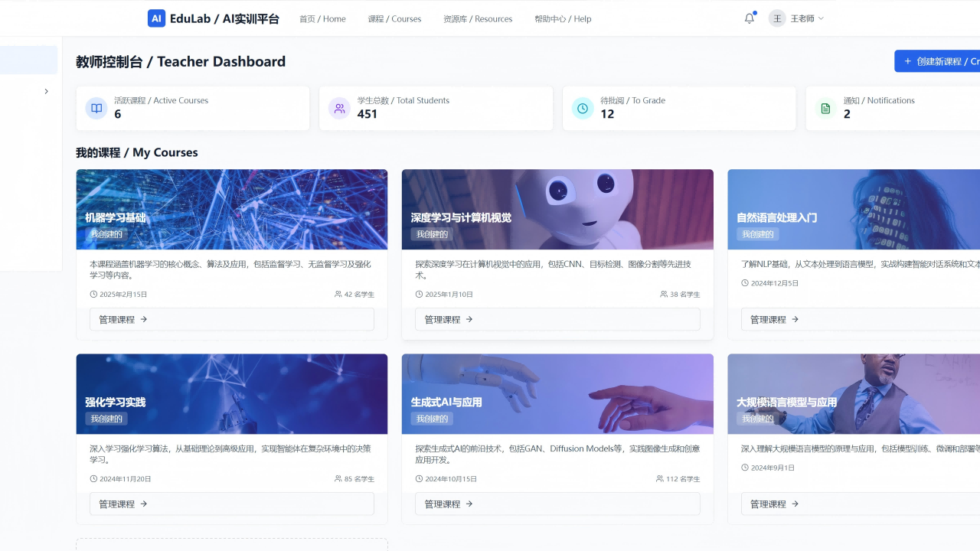
Task: Click the students icon beside 38 名学生
Action: [x=664, y=294]
